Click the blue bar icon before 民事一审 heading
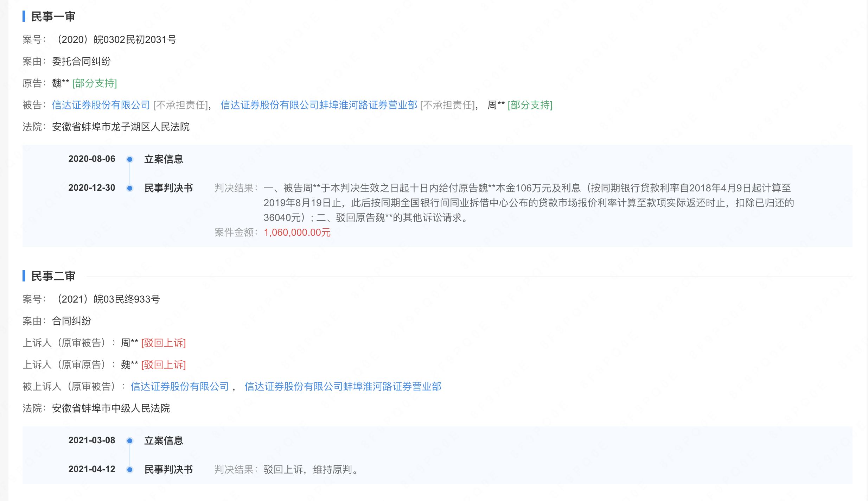 24,16
